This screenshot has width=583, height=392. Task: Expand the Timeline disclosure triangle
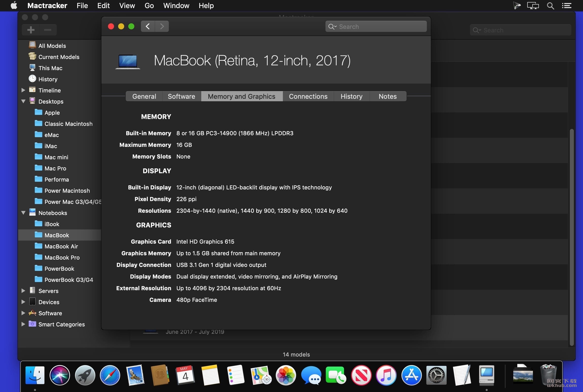point(23,90)
